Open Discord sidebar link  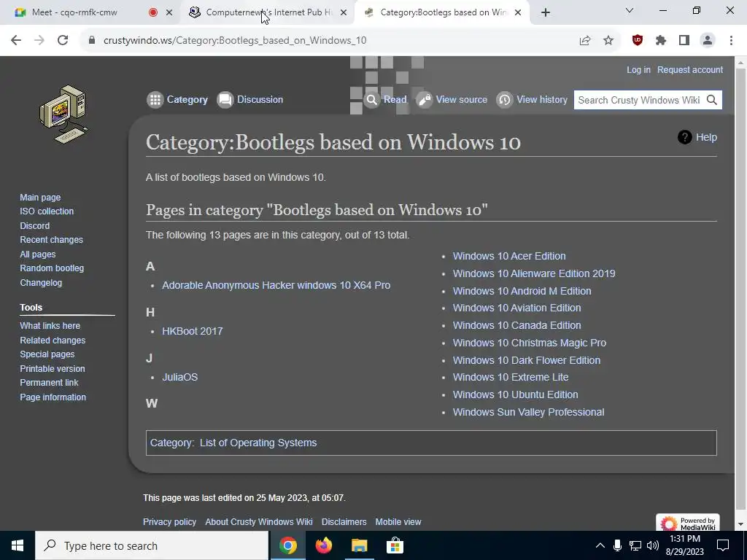coord(35,226)
